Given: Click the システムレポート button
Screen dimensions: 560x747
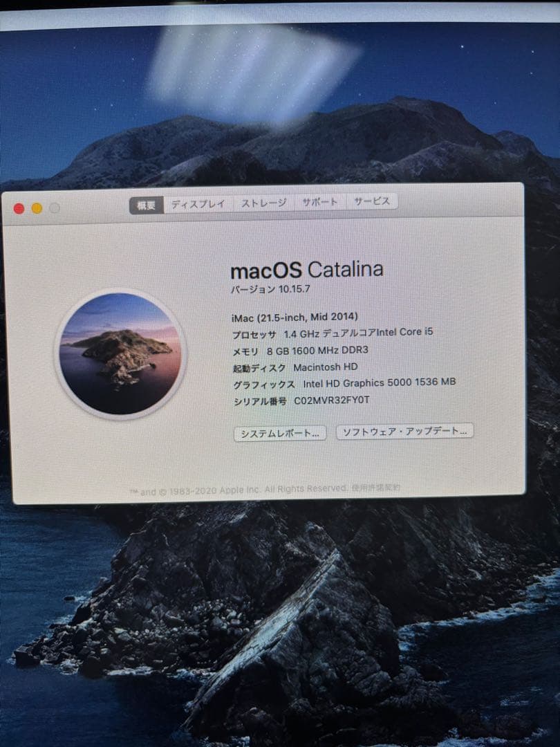Looking at the screenshot, I should (x=280, y=434).
